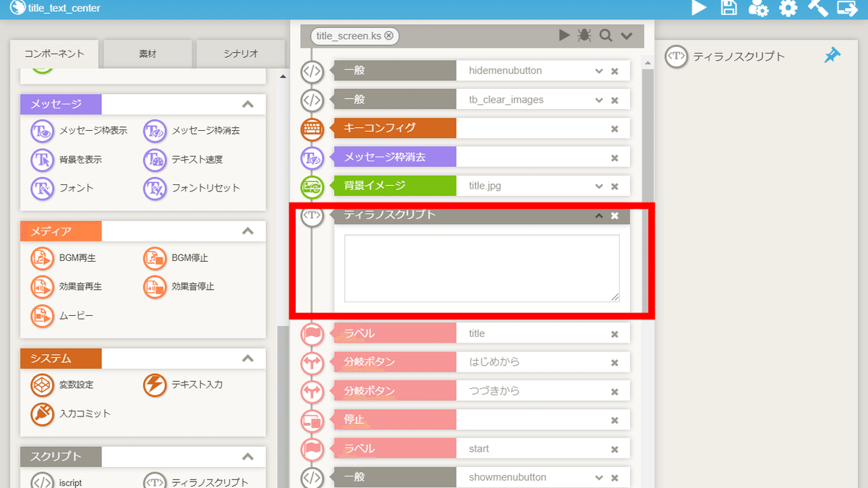This screenshot has height=488, width=868.
Task: Select the ティラノスクリプト component in palette
Action: 196,481
